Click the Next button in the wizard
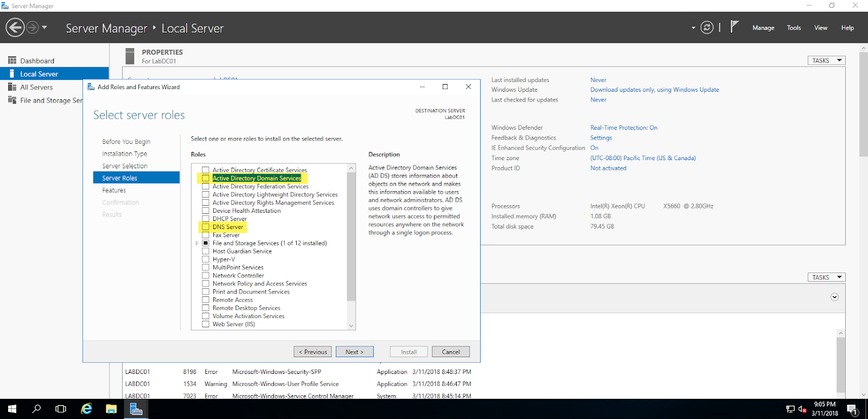 pyautogui.click(x=354, y=352)
